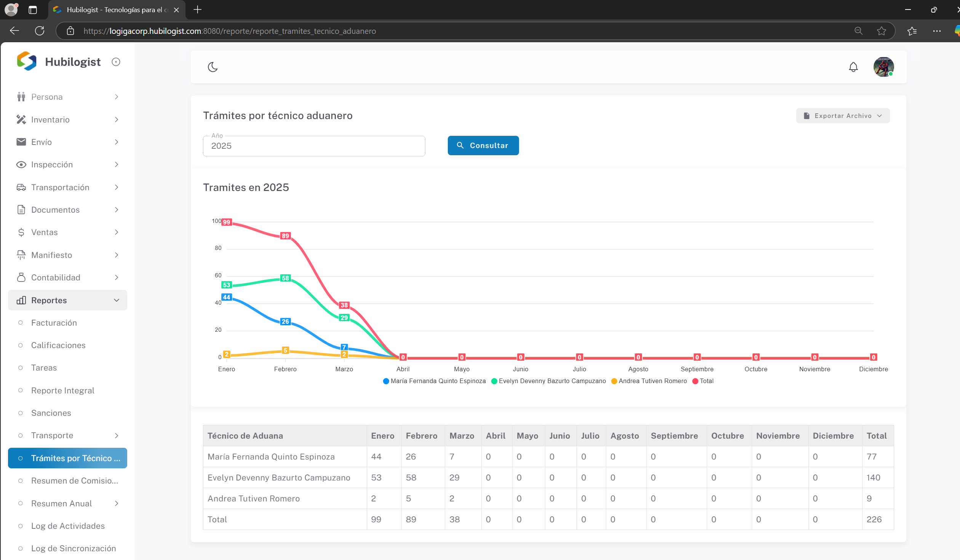Click the Inspección eye icon
Viewport: 960px width, 560px height.
tap(21, 164)
